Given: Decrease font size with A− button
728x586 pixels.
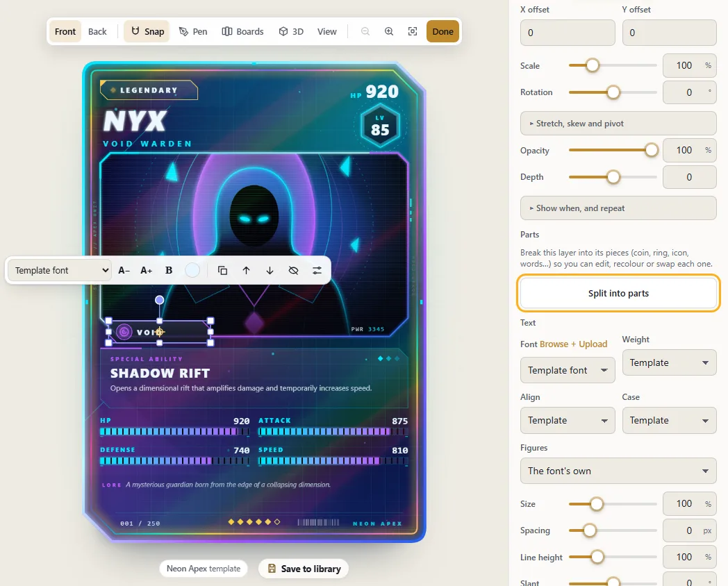Looking at the screenshot, I should 124,271.
